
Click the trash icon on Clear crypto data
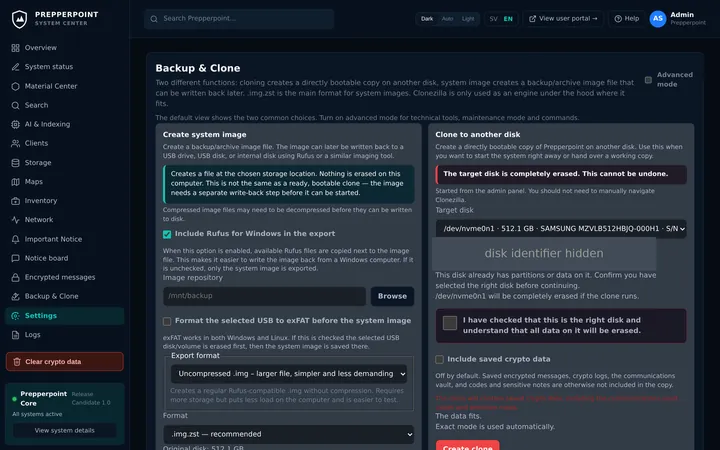pos(17,362)
